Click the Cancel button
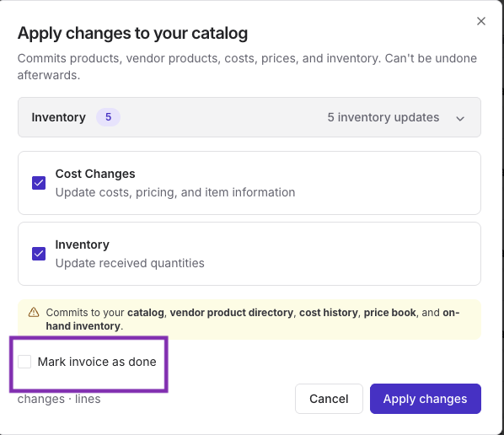Image resolution: width=504 pixels, height=435 pixels. pyautogui.click(x=329, y=399)
